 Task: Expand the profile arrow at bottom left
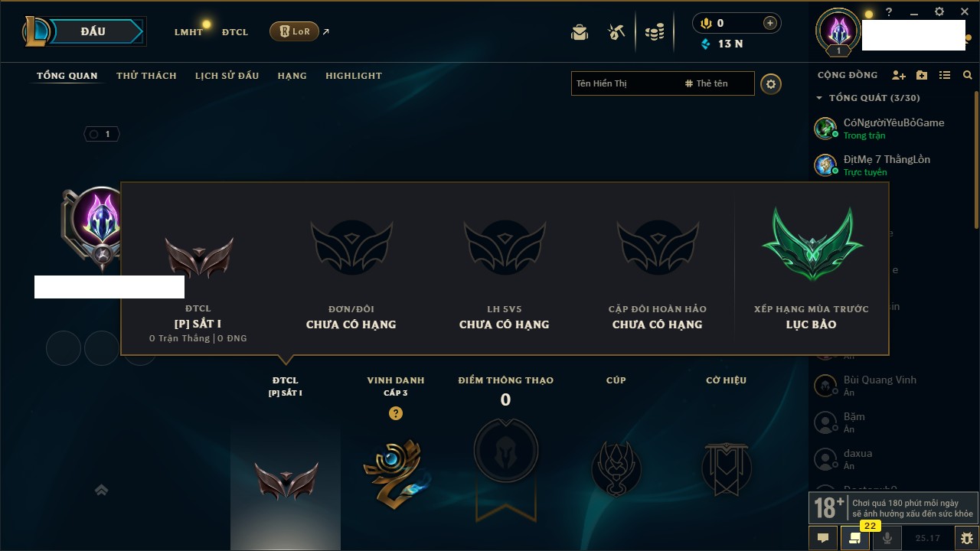[x=101, y=490]
